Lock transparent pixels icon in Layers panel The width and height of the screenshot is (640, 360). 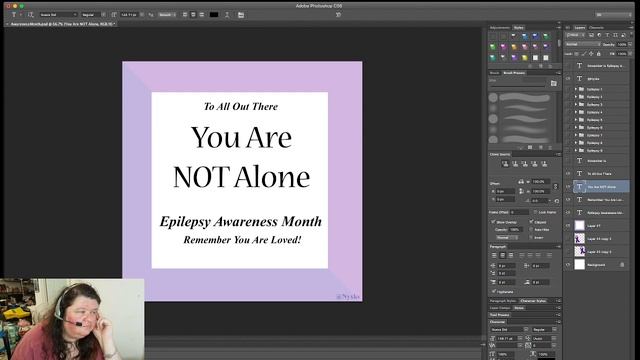pos(577,53)
